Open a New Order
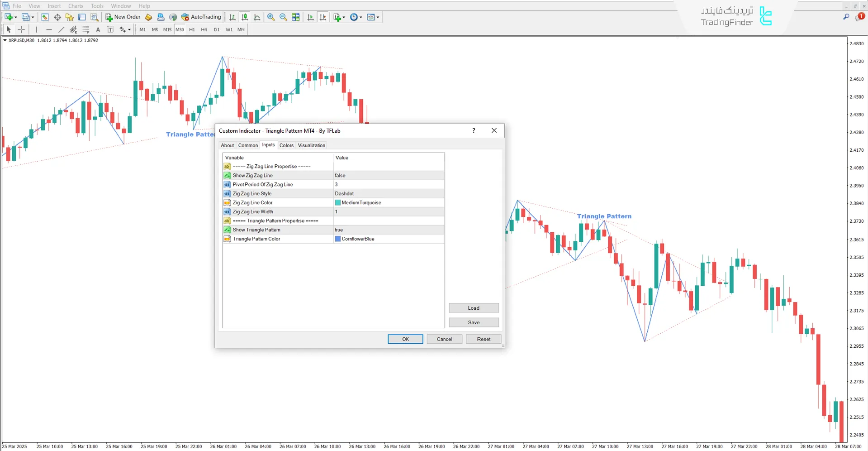Screen dimensions: 868x451 (x=123, y=17)
